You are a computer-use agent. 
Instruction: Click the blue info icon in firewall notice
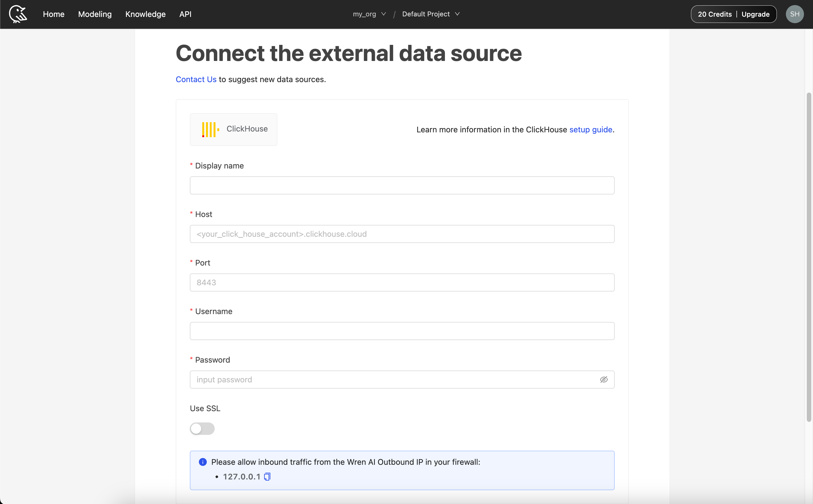[x=203, y=462]
